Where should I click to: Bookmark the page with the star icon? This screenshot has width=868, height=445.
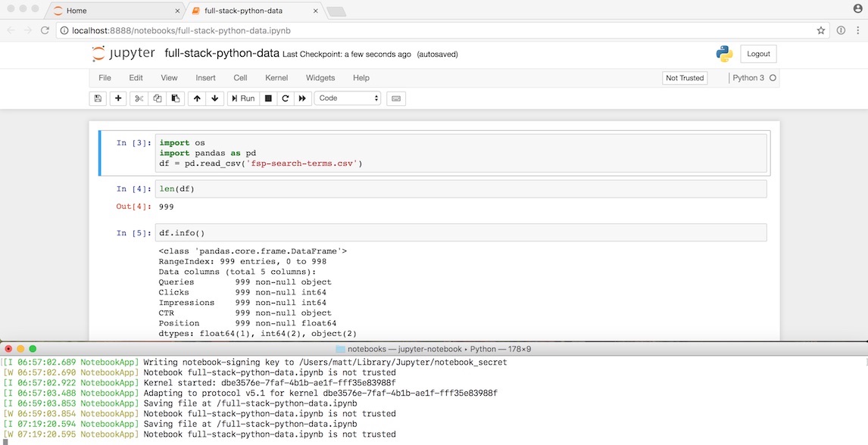click(x=821, y=30)
